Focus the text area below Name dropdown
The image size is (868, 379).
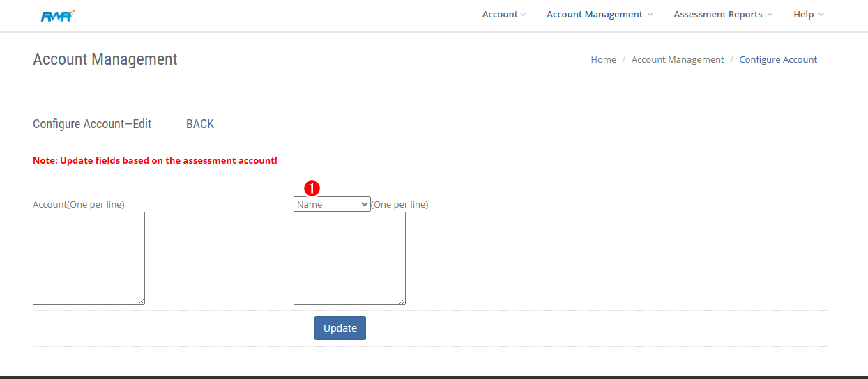[349, 258]
